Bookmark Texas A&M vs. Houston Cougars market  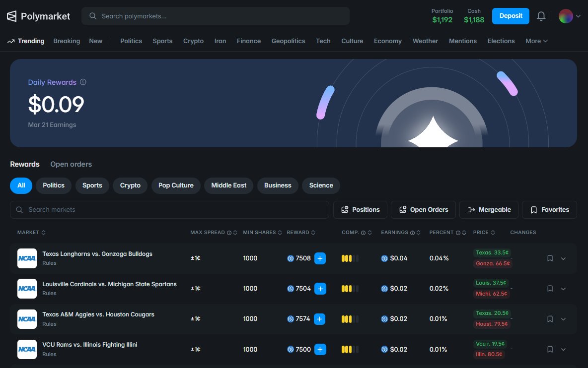[550, 319]
